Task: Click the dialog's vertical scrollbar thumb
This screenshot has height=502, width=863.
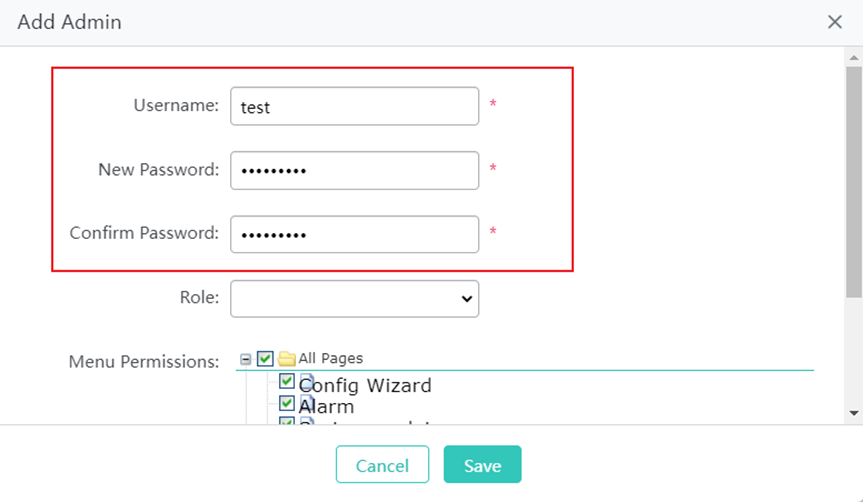Action: 854,180
